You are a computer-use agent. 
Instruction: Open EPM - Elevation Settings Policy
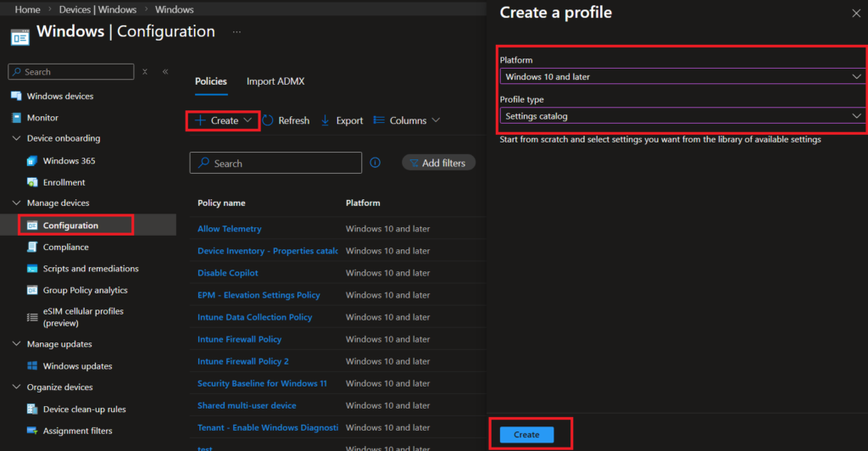[259, 295]
